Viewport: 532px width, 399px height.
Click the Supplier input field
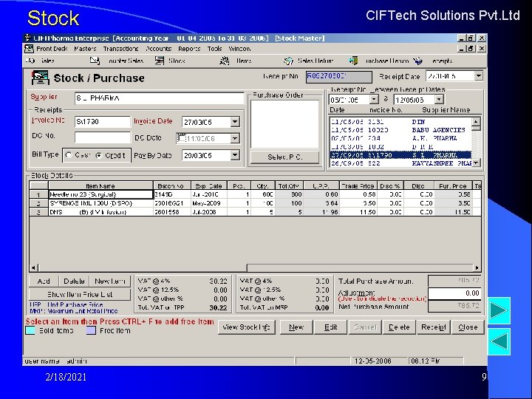click(x=159, y=98)
